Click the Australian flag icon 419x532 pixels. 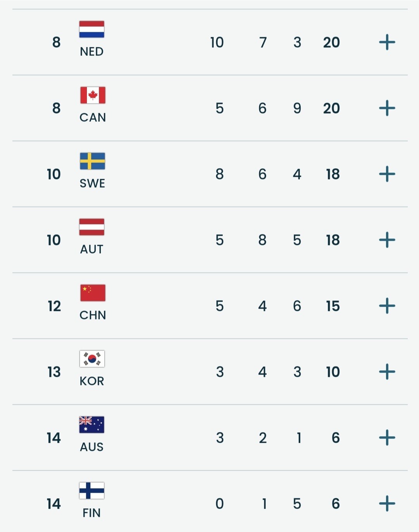tap(92, 425)
